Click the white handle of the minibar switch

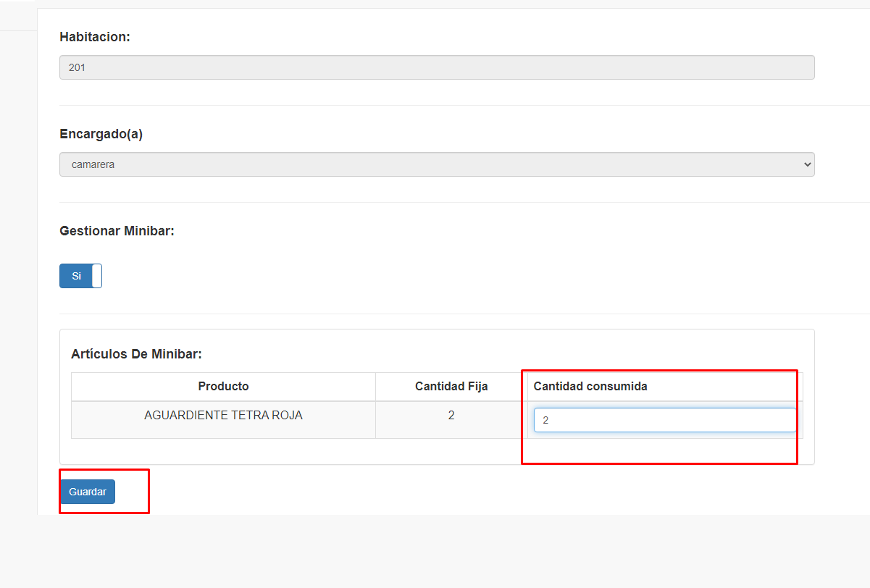pos(97,276)
